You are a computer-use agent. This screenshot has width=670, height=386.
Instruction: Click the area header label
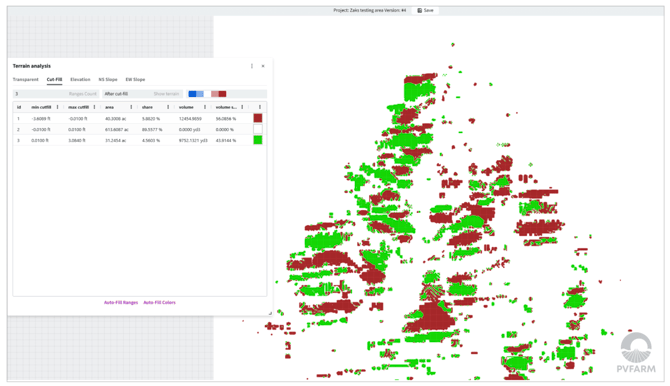(109, 107)
